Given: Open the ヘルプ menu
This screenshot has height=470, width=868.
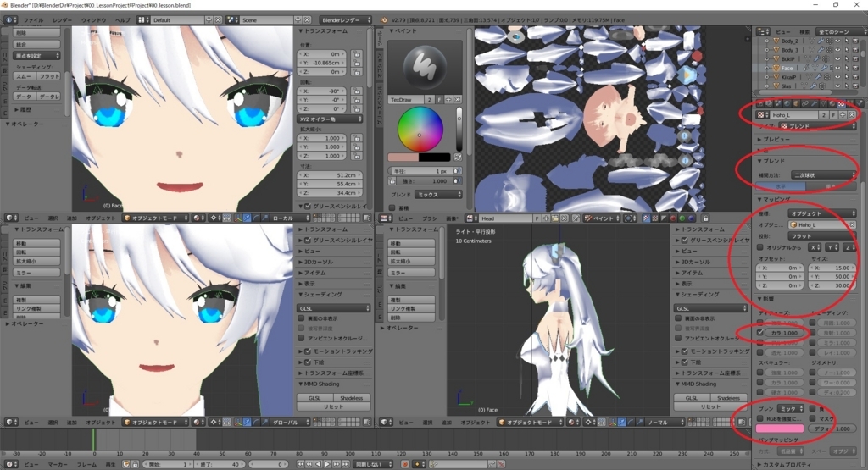Looking at the screenshot, I should (122, 20).
